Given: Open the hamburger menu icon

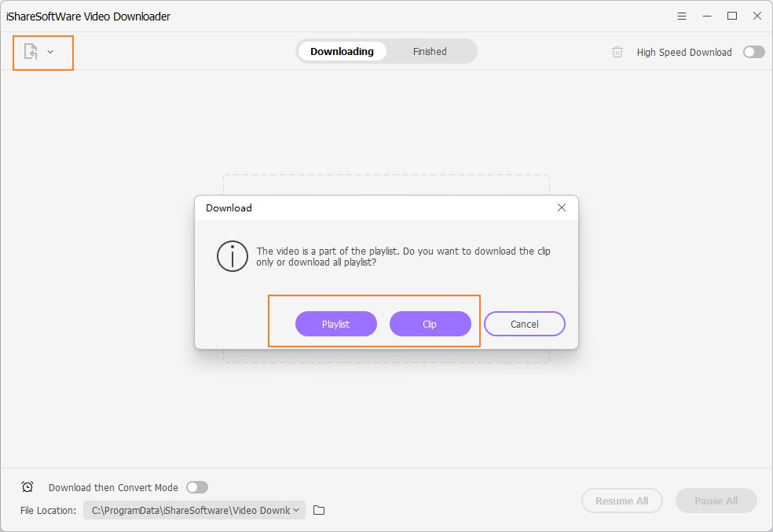Looking at the screenshot, I should pos(680,16).
